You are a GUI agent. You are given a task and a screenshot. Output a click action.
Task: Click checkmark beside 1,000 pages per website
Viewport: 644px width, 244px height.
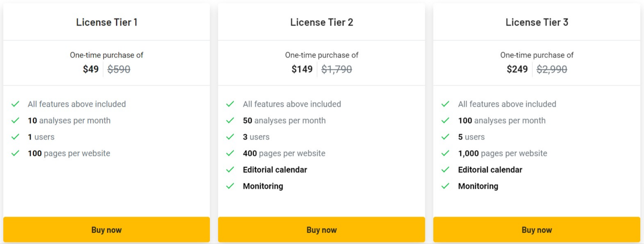(x=445, y=153)
